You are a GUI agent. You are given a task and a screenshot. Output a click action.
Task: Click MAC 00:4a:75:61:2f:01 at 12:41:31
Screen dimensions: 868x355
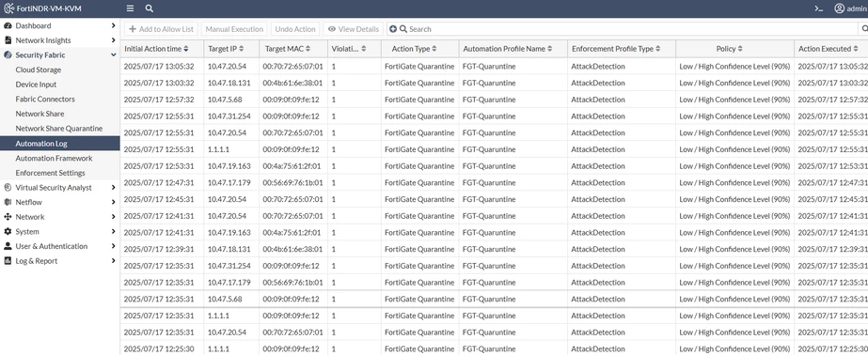click(x=292, y=232)
